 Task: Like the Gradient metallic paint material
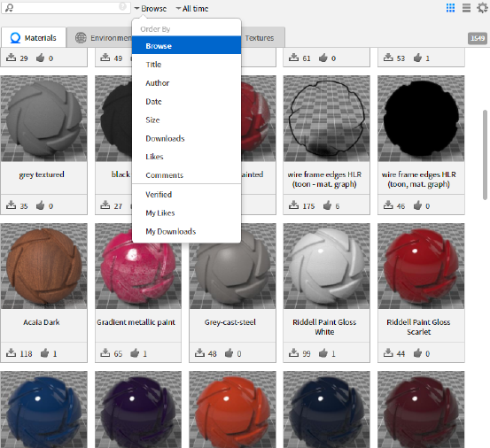coord(135,352)
